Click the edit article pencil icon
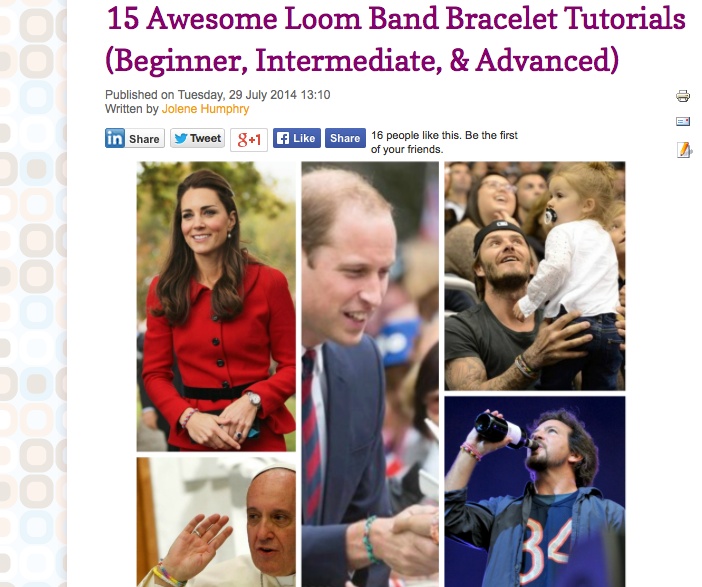702x587 pixels. 684,150
